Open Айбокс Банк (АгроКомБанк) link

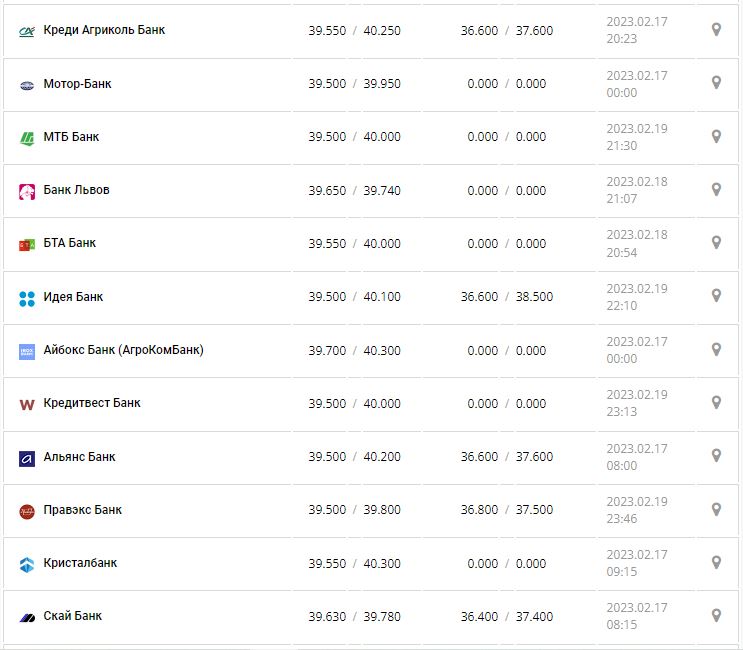click(x=123, y=350)
